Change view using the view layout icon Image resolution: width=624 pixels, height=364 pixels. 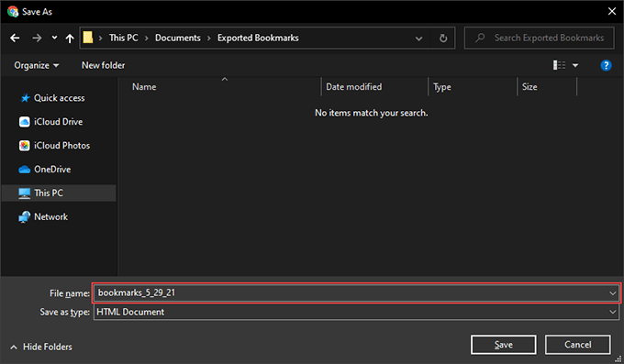tap(559, 65)
